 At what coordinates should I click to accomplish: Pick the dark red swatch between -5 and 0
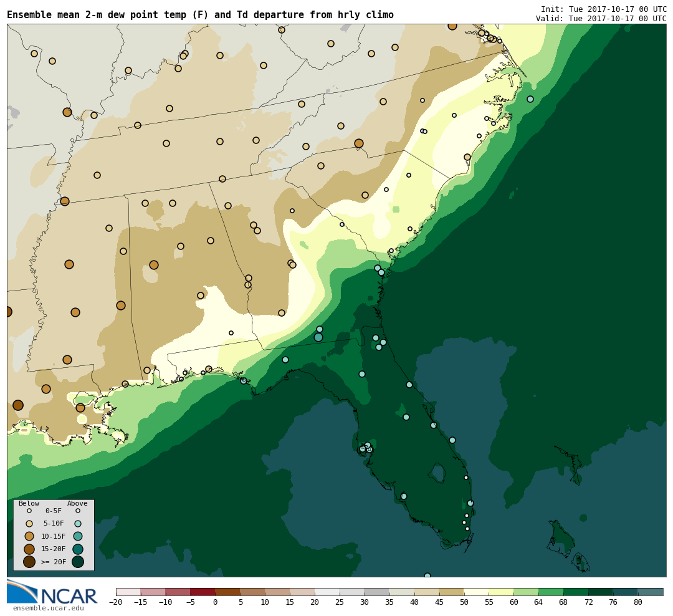click(x=203, y=592)
